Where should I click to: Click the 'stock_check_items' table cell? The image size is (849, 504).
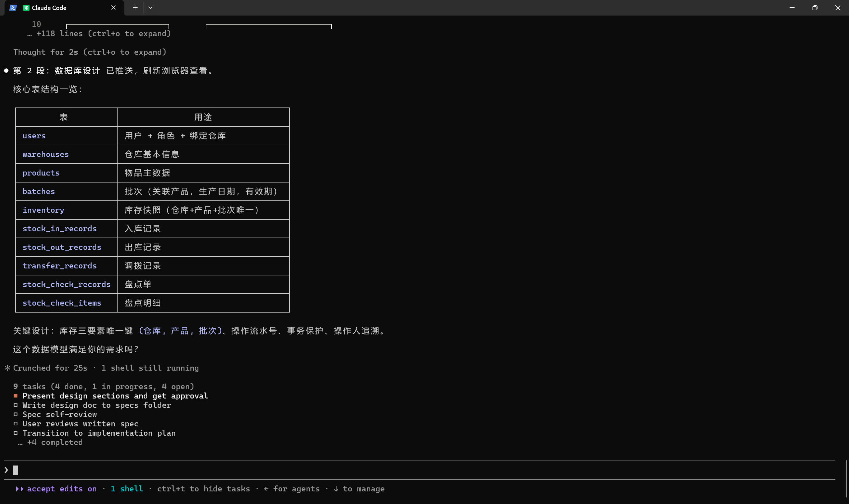click(x=67, y=303)
